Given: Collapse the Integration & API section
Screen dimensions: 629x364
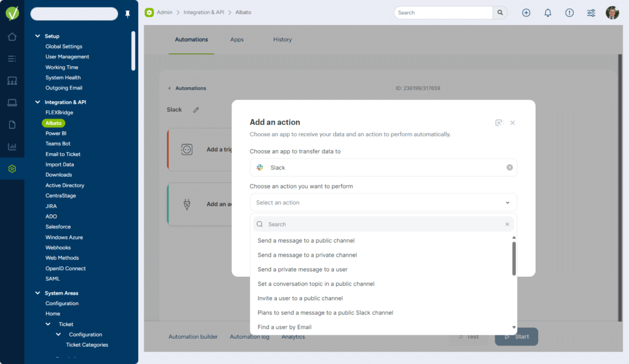Looking at the screenshot, I should (x=37, y=103).
